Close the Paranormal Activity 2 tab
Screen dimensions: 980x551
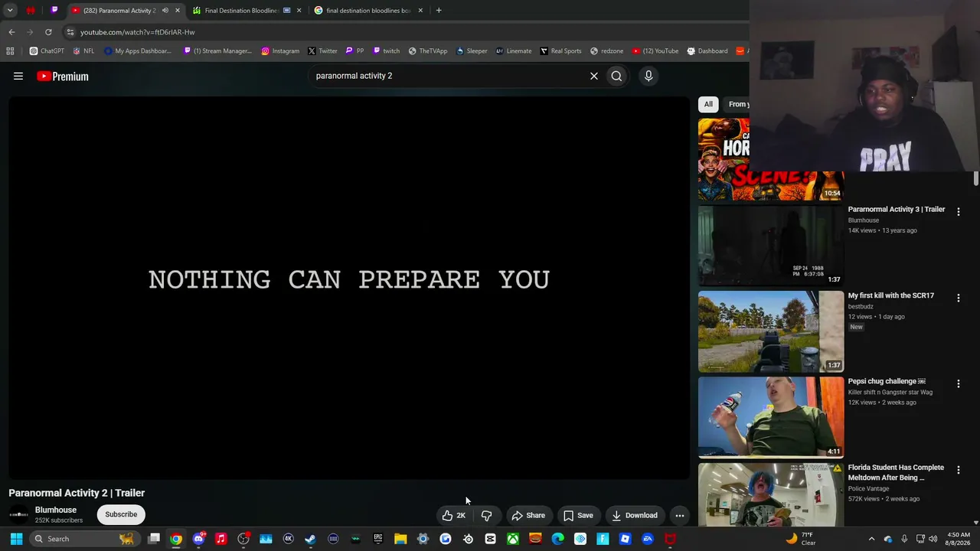point(177,10)
